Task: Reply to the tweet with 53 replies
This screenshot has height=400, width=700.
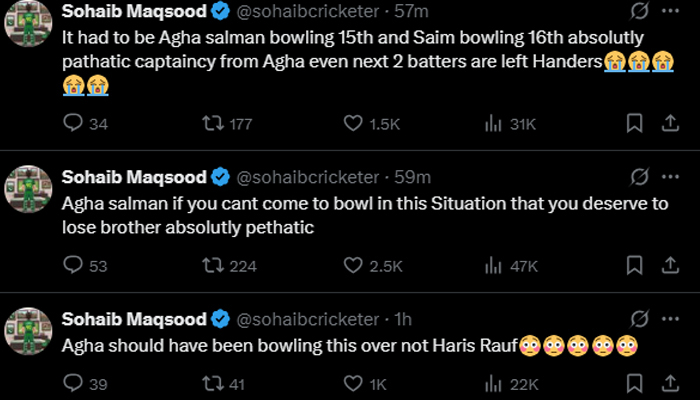Action: click(x=72, y=266)
